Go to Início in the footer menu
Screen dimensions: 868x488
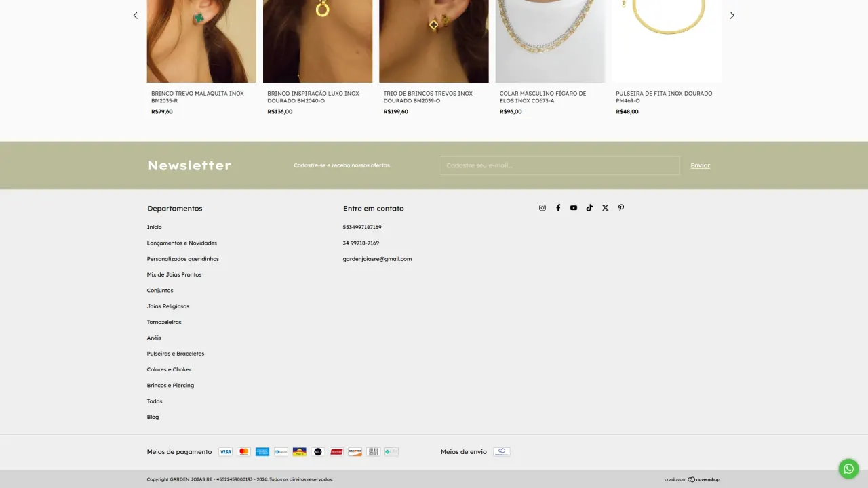155,227
